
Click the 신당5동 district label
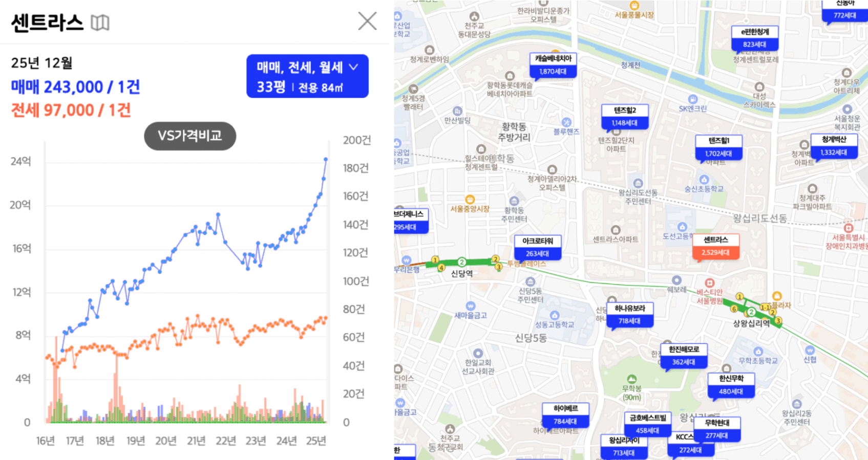(x=531, y=338)
